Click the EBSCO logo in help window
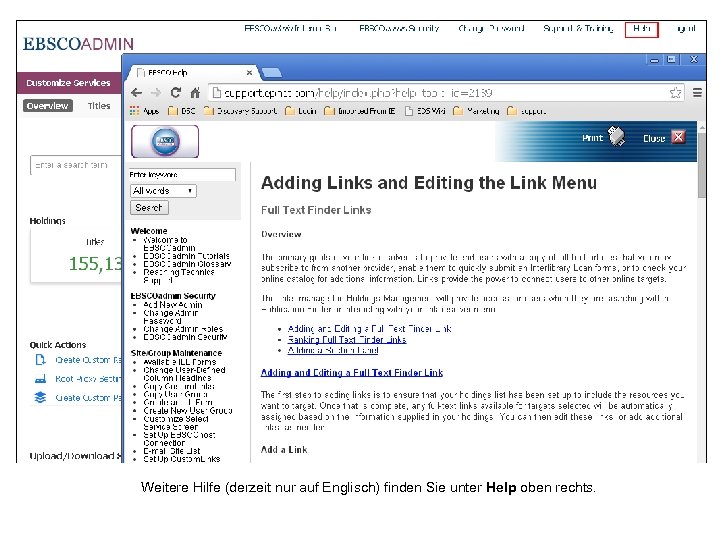Screen dimensions: 720x540 tap(165, 141)
